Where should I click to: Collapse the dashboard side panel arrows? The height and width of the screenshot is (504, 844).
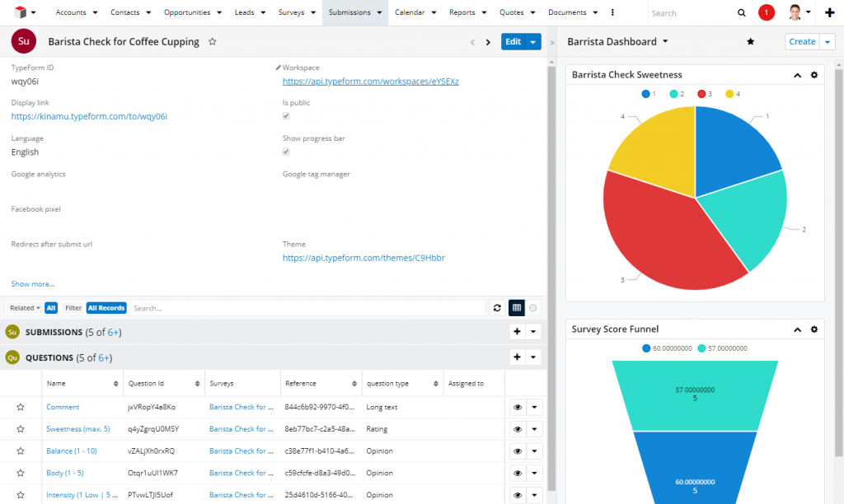(x=551, y=43)
